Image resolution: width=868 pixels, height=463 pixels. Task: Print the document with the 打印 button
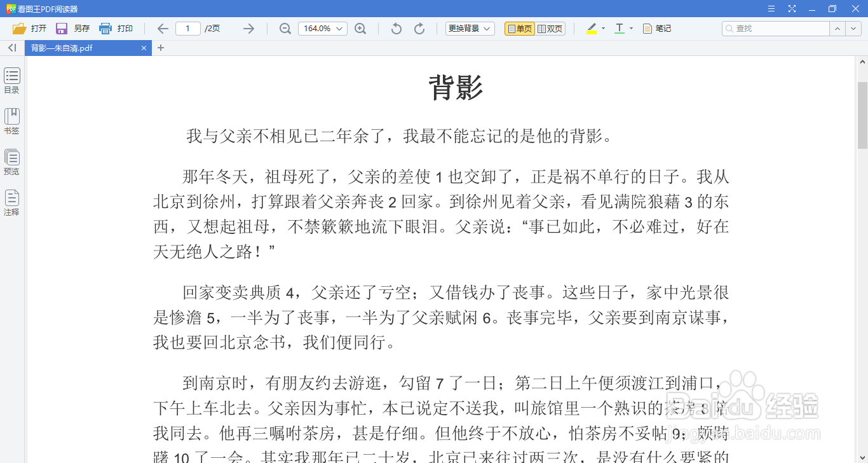click(x=116, y=29)
